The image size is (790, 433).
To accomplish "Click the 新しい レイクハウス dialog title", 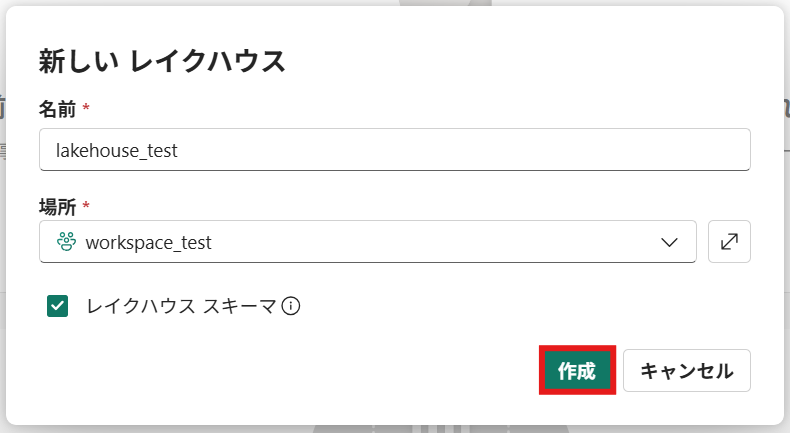I will 162,60.
